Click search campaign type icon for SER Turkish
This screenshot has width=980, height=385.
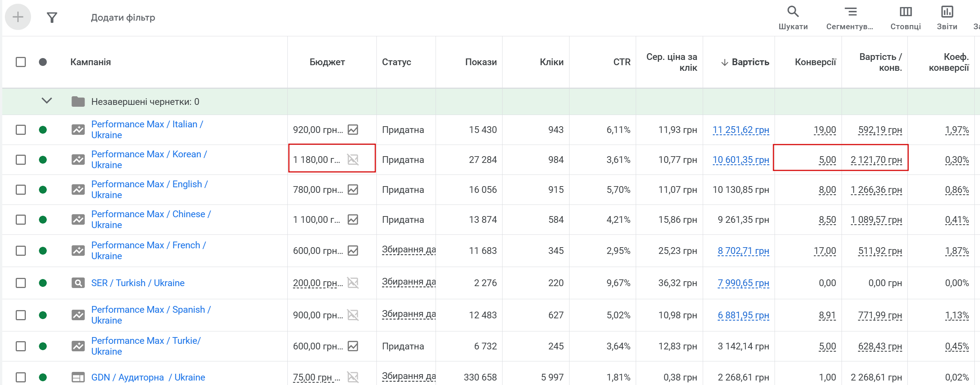point(78,283)
